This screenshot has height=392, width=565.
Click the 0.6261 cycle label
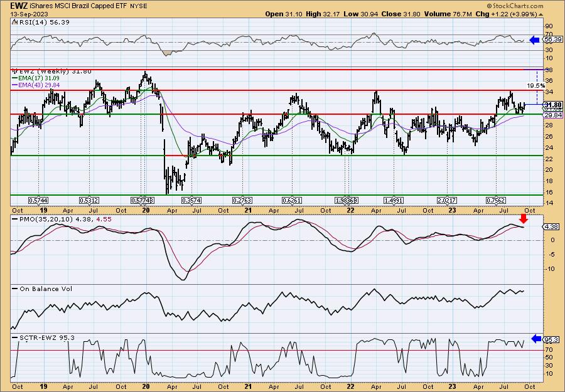coord(292,200)
